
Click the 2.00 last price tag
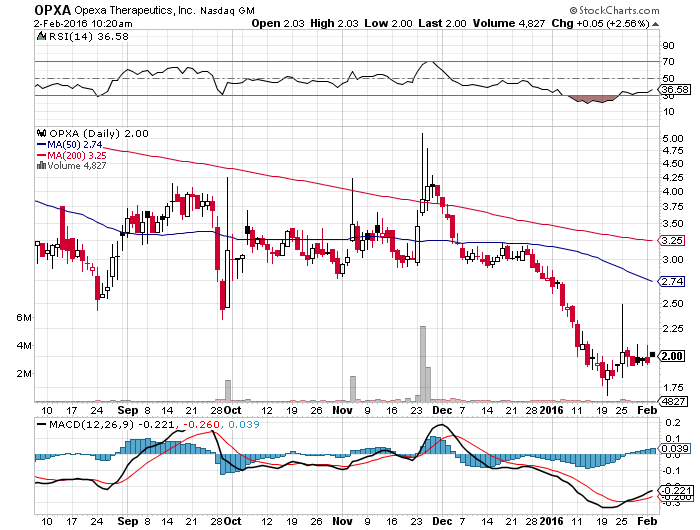pos(672,356)
